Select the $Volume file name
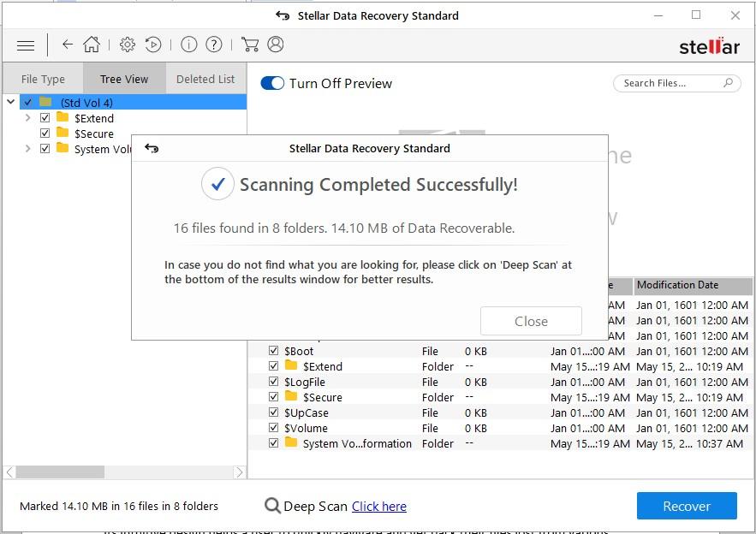Viewport: 756px width, 534px height. pyautogui.click(x=306, y=429)
